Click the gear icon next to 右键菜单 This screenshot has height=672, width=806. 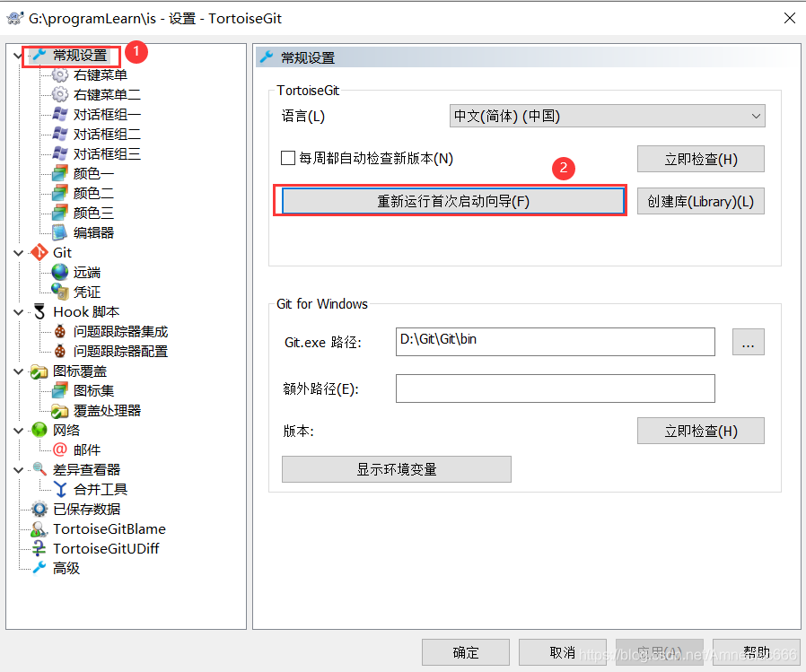[60, 75]
